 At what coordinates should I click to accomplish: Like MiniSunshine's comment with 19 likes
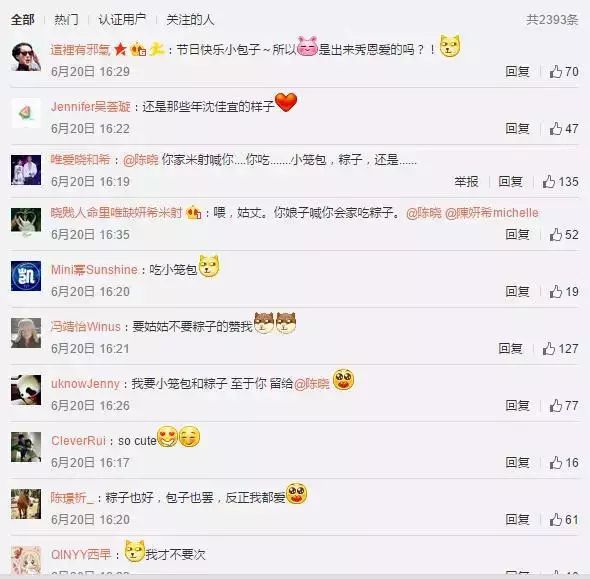564,292
